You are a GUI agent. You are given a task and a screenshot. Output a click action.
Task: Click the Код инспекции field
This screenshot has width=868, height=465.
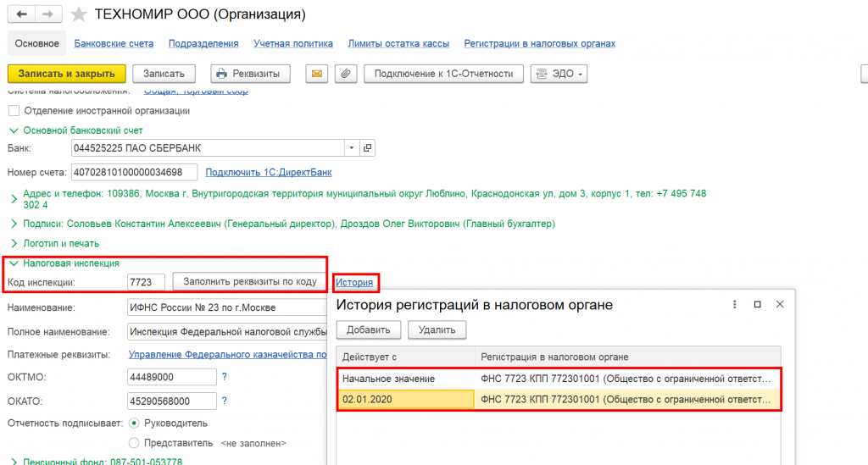[x=146, y=282]
